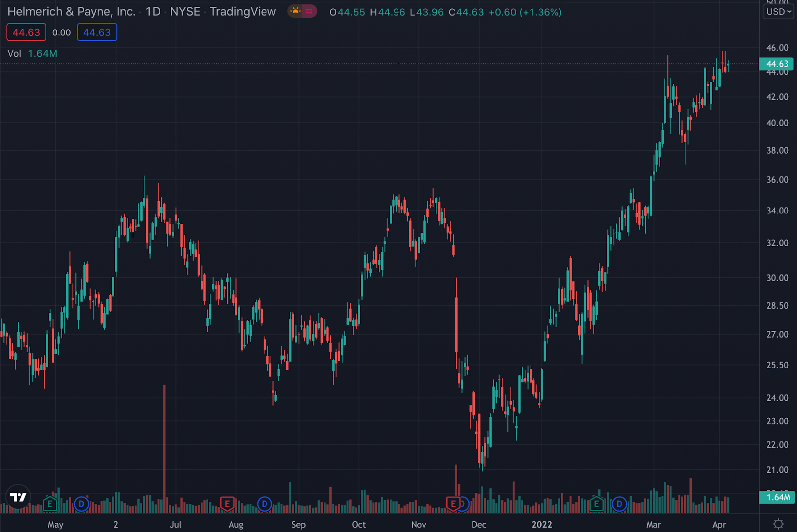Click the green earnings marker just before May

click(x=50, y=504)
